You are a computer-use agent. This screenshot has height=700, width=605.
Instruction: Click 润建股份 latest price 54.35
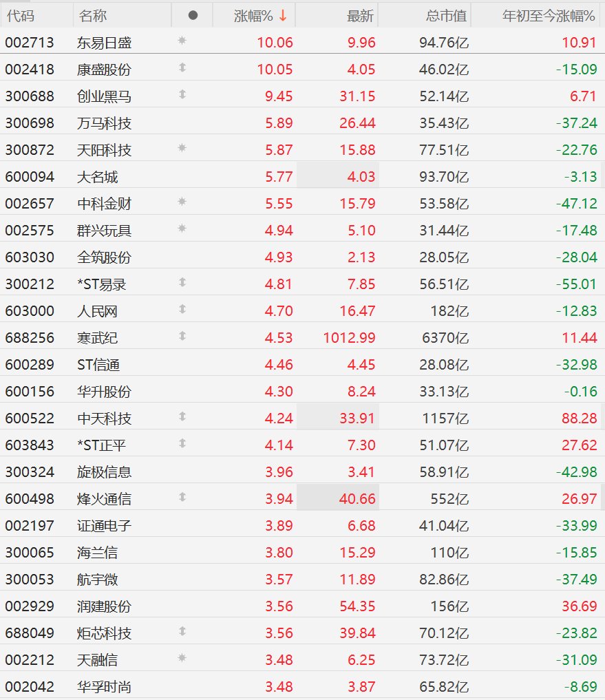(x=357, y=606)
